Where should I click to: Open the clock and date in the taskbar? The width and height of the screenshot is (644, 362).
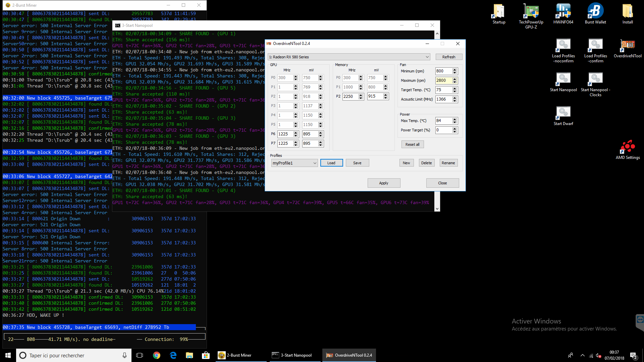point(614,355)
